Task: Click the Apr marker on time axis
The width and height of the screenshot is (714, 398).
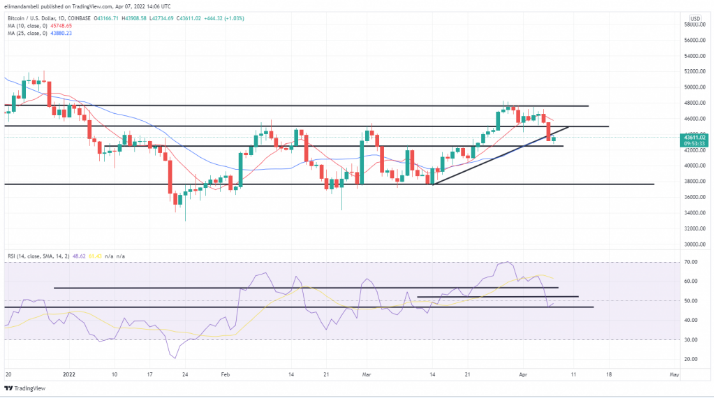Action: [x=523, y=375]
